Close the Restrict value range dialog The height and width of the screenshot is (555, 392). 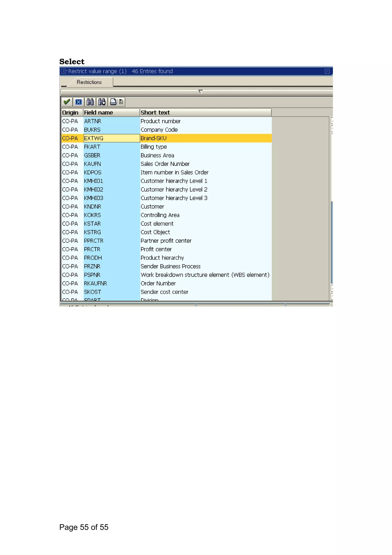(327, 71)
